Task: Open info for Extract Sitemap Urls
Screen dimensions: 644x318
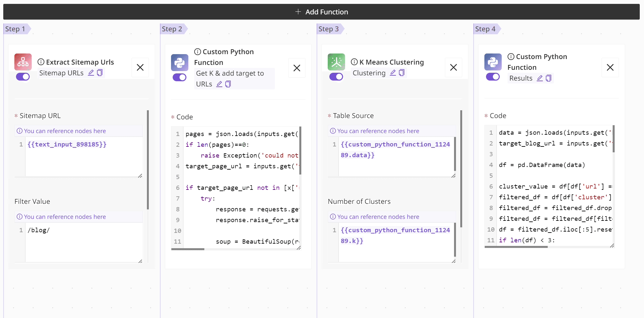Action: click(41, 62)
